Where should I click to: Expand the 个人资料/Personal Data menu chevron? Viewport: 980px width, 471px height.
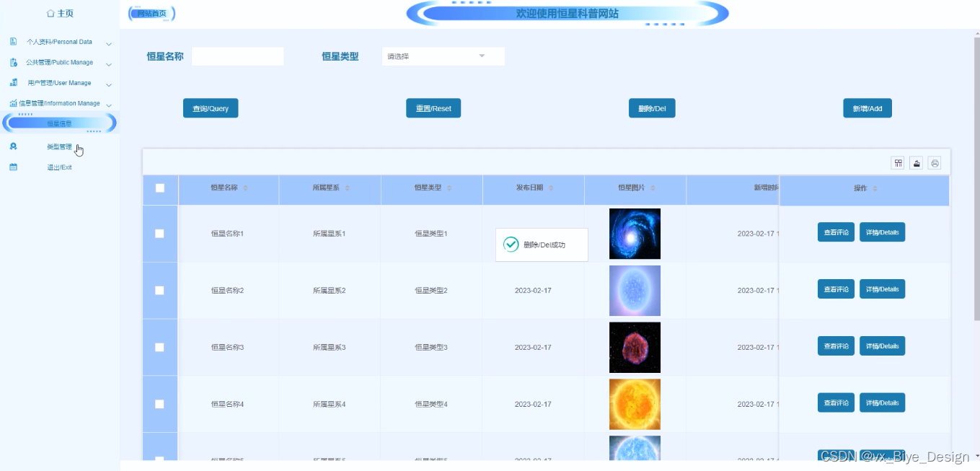(x=109, y=43)
